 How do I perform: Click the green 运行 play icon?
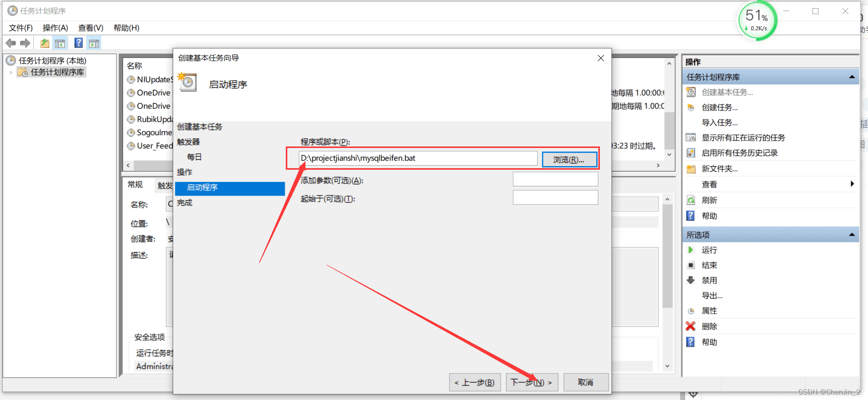click(691, 250)
